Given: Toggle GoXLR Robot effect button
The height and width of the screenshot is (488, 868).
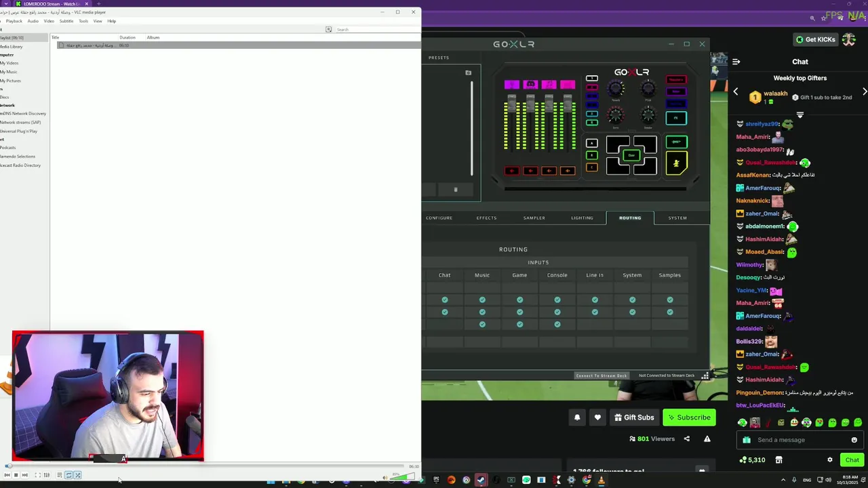Looking at the screenshot, I should point(676,91).
